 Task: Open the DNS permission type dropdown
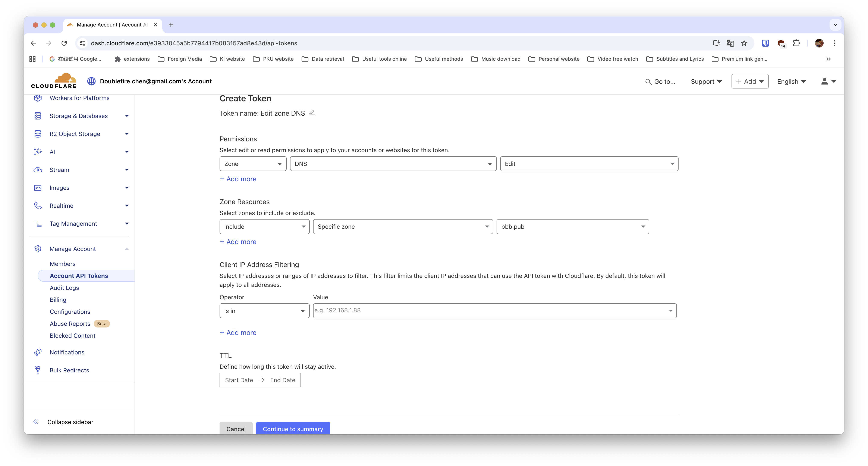(393, 164)
